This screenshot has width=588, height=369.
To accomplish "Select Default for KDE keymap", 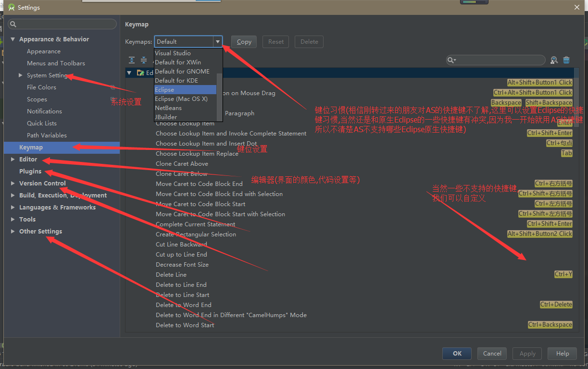I will 185,81.
